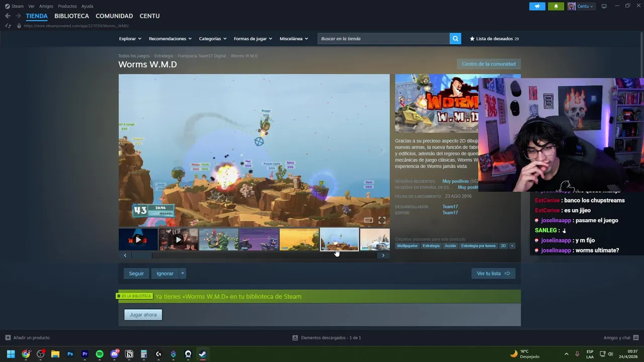Open the Steam menu

point(14,6)
